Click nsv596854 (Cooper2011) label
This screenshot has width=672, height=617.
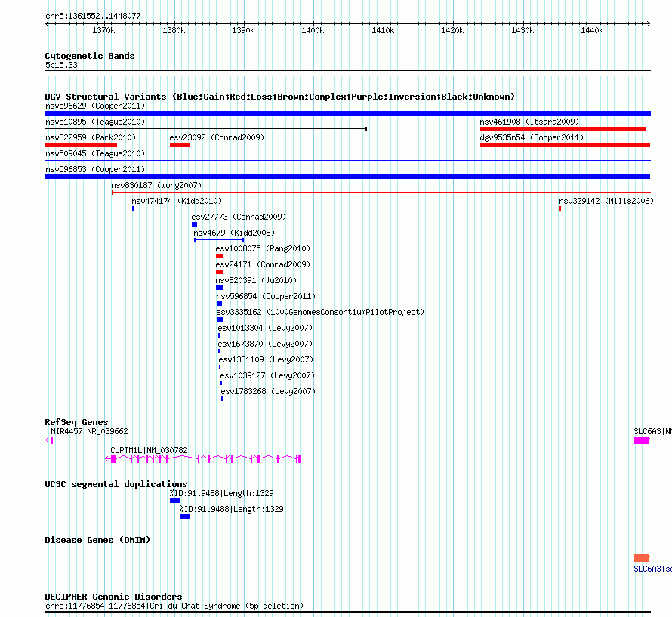(266, 296)
